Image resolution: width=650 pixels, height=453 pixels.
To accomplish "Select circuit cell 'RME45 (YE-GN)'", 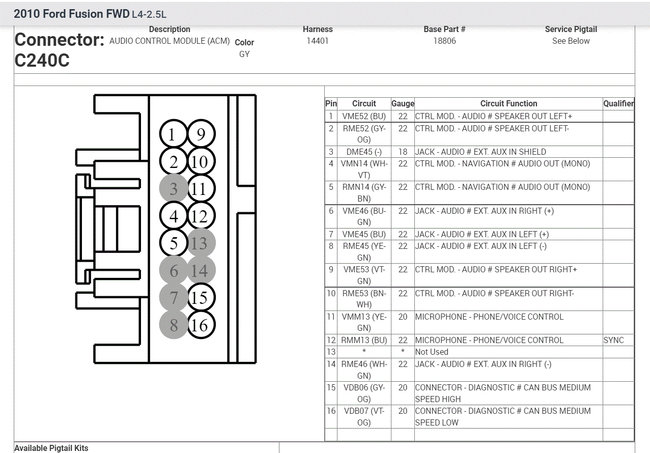I will [364, 252].
